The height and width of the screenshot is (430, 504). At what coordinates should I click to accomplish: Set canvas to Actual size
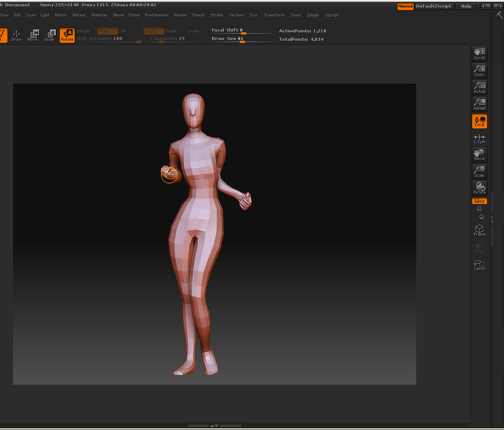(480, 87)
